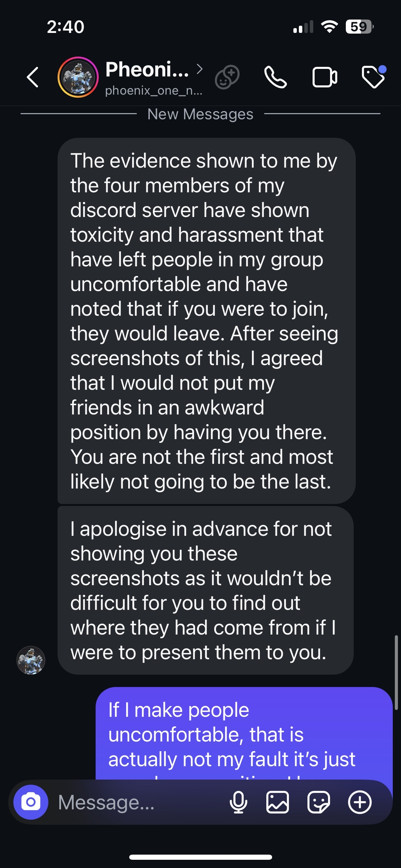
Task: Open the tag label icon in header
Action: (373, 77)
